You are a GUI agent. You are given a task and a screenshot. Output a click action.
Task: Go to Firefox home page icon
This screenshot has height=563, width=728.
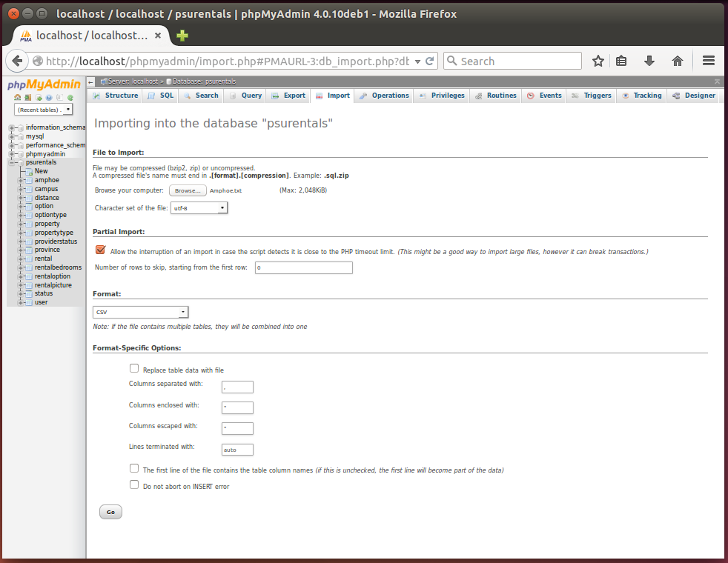coord(678,61)
